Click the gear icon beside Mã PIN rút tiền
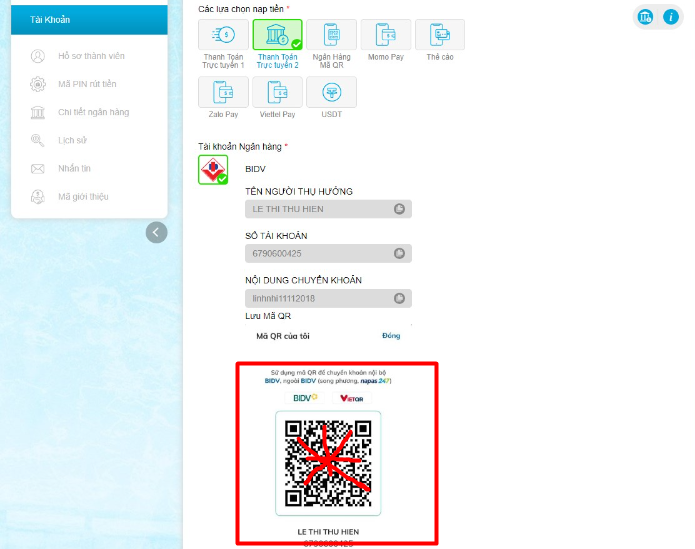 (38, 84)
